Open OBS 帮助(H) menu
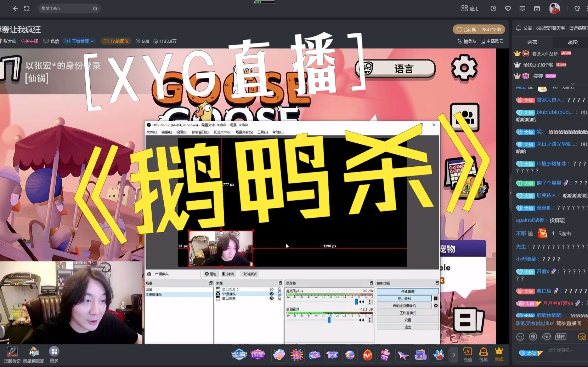Viewport: 588px width, 367px height. pyautogui.click(x=278, y=132)
